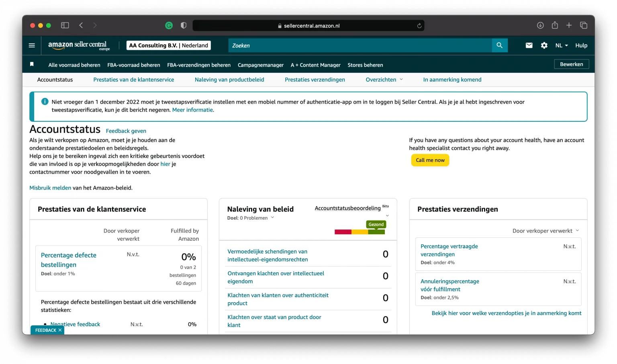
Task: Click the green Gezond status badge
Action: (x=376, y=225)
